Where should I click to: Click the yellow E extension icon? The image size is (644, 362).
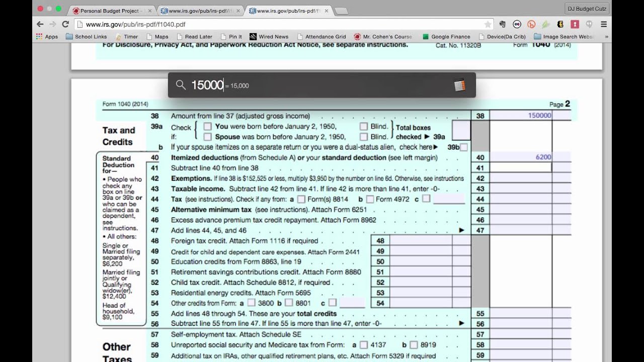[560, 24]
